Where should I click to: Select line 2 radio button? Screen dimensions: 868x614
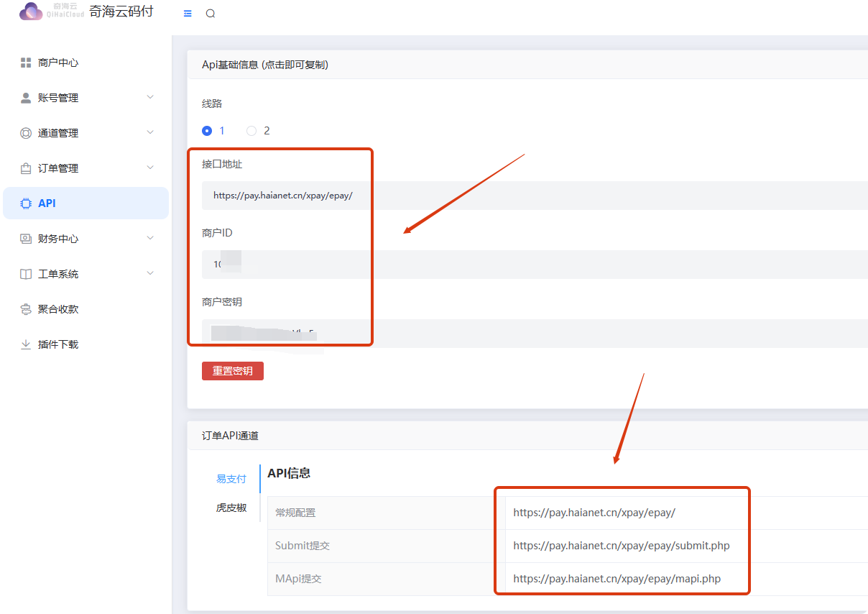tap(251, 131)
